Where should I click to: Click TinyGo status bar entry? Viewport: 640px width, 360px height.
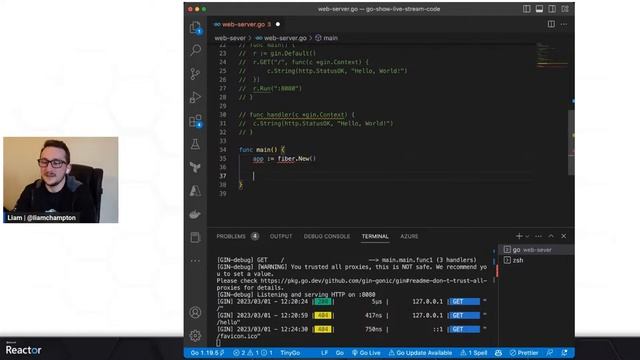pos(290,353)
